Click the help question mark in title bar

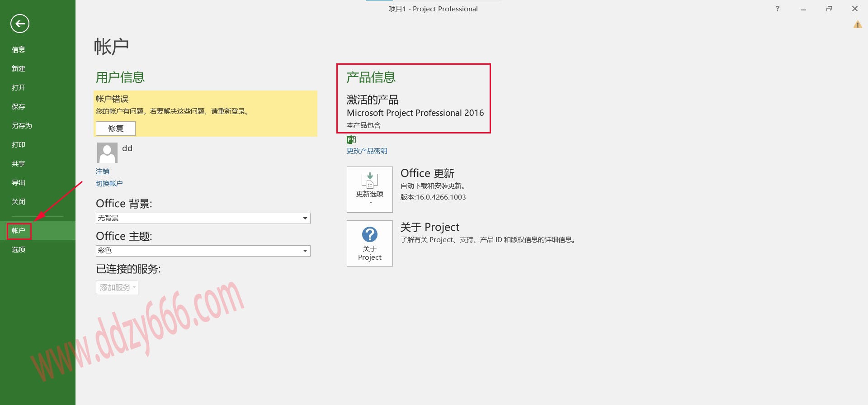[x=777, y=9]
